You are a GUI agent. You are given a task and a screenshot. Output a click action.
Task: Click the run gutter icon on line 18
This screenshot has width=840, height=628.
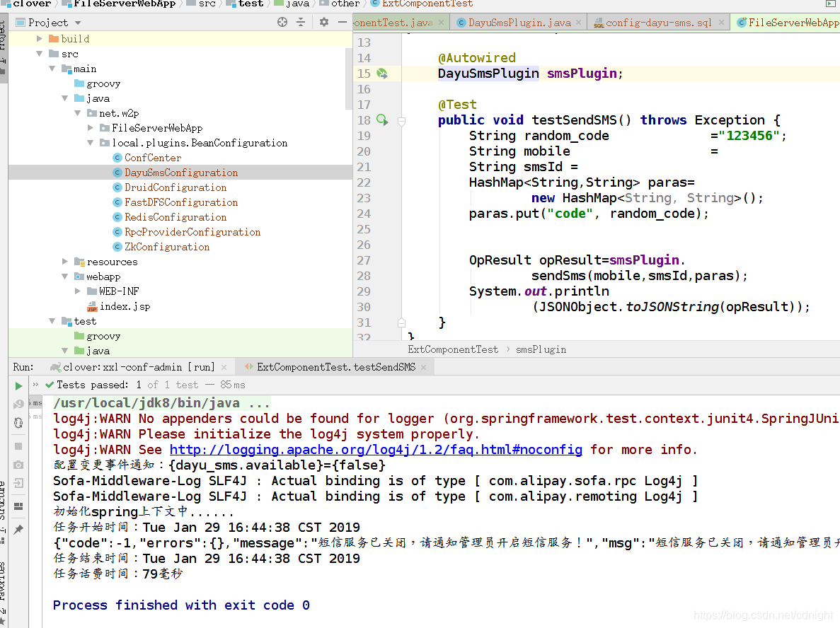click(x=382, y=120)
